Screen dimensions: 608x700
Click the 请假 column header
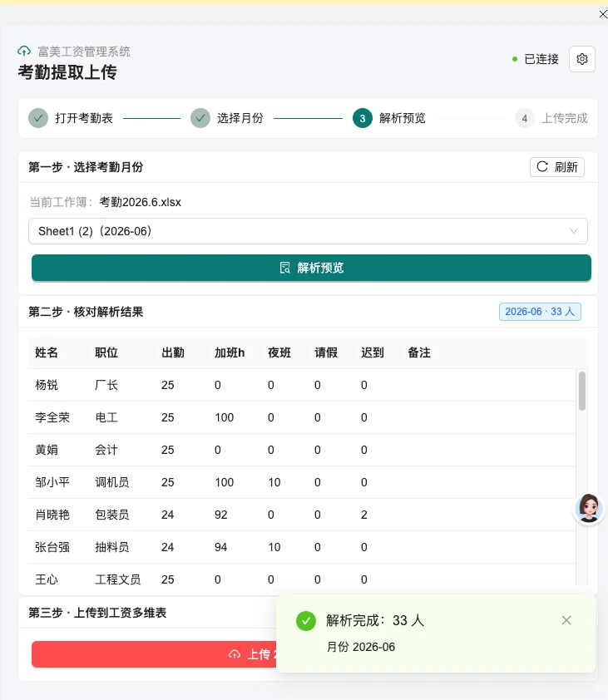coord(326,352)
